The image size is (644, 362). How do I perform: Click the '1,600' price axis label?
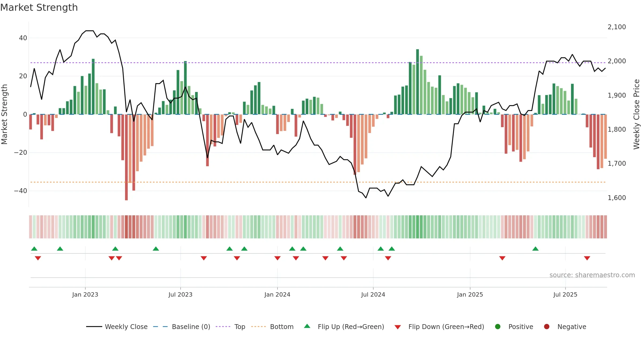point(617,198)
